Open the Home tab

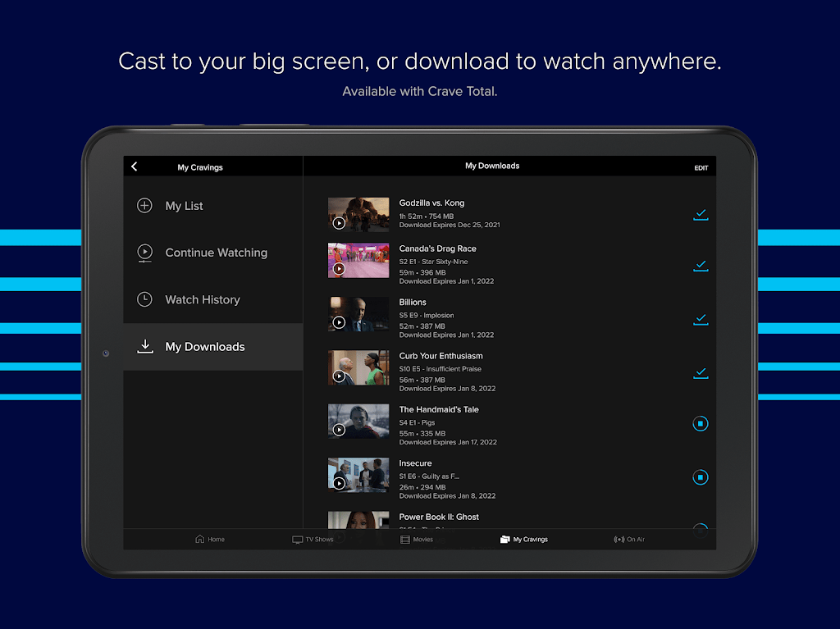coord(210,539)
